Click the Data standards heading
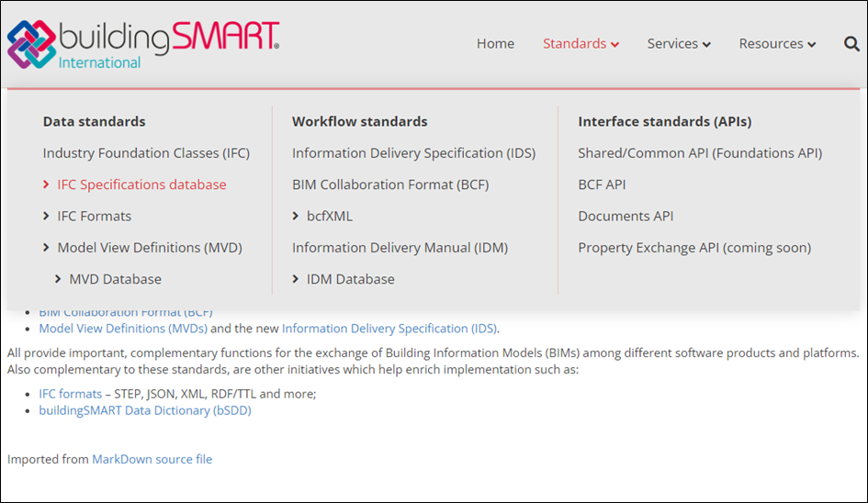The image size is (868, 503). click(x=94, y=121)
